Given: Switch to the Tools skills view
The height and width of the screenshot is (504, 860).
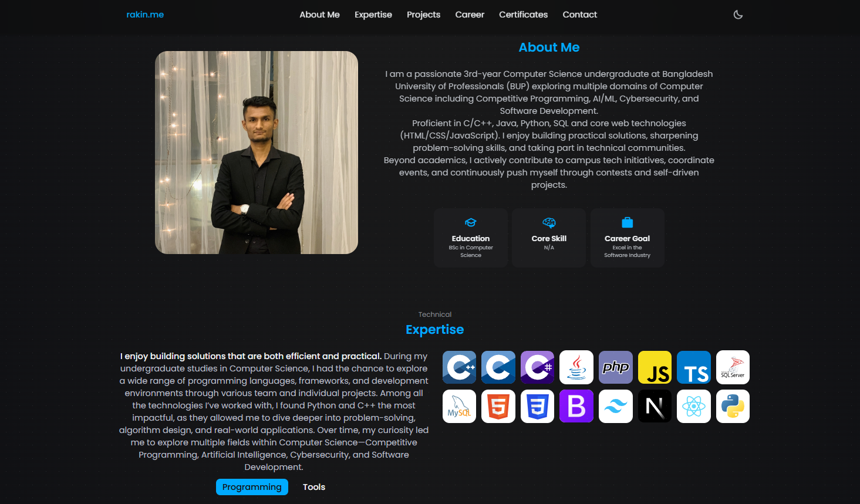Looking at the screenshot, I should click(x=313, y=486).
